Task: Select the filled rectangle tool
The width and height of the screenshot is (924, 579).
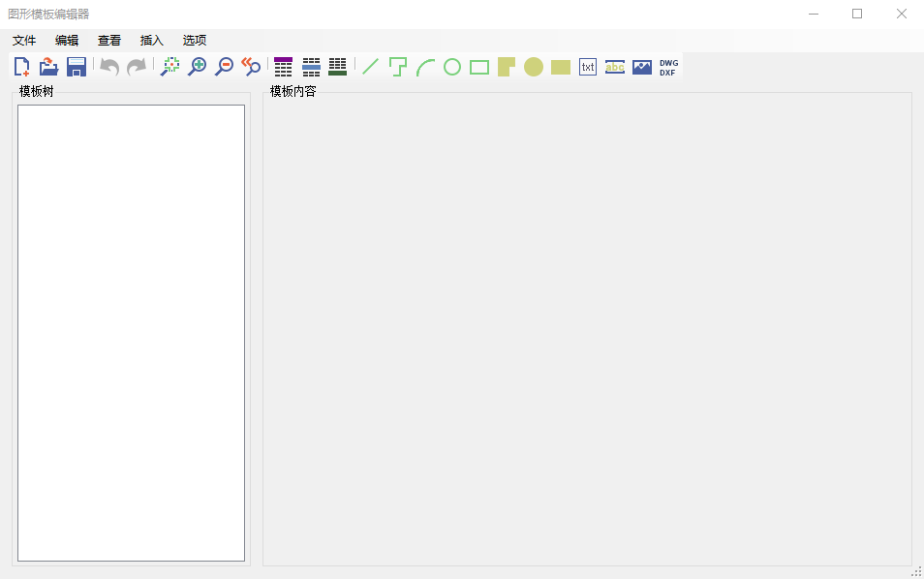Action: coord(561,67)
